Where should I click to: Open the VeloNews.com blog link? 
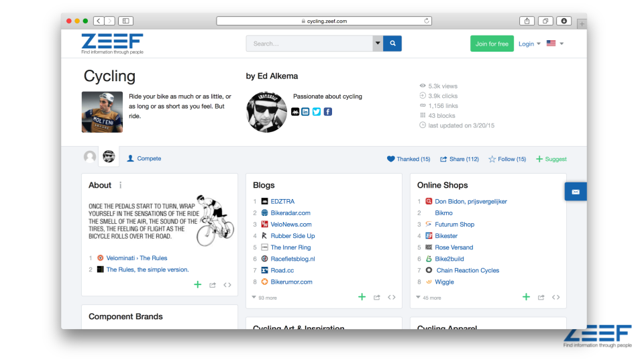point(291,225)
